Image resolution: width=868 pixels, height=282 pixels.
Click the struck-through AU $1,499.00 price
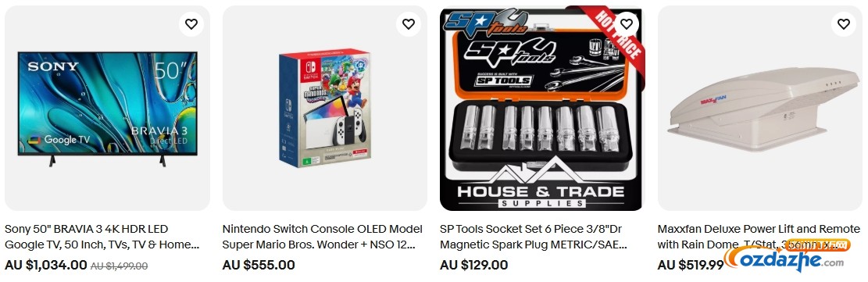(119, 266)
